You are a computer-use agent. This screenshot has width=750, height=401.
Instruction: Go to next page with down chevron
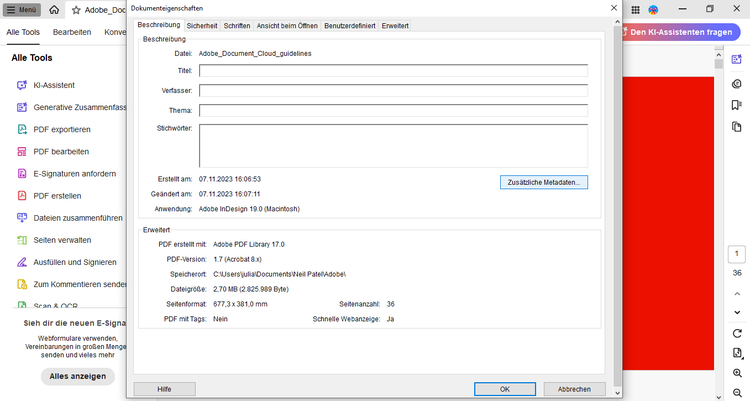(x=737, y=312)
